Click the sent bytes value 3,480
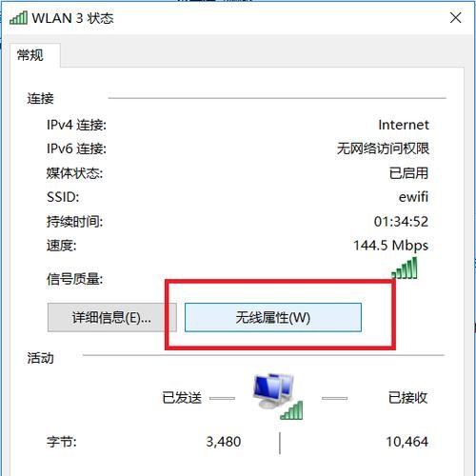This screenshot has width=476, height=476. coord(224,442)
